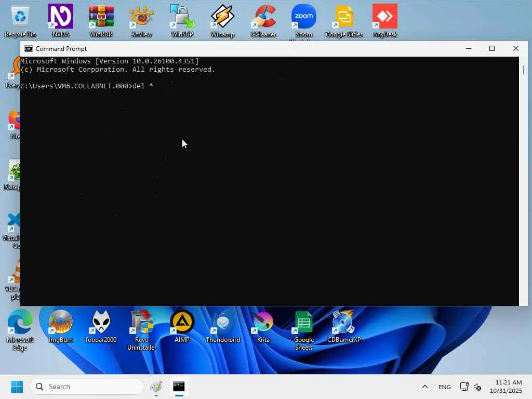Screen dimensions: 532x399
Task: Select the WinSCP desktop shortcut
Action: [x=182, y=20]
